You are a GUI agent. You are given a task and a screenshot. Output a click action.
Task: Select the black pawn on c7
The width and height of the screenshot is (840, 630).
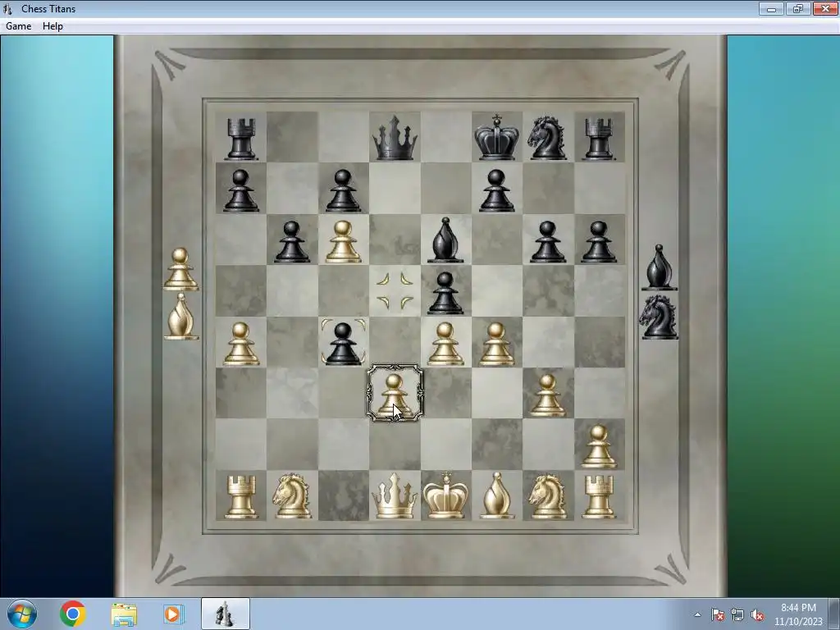point(344,190)
